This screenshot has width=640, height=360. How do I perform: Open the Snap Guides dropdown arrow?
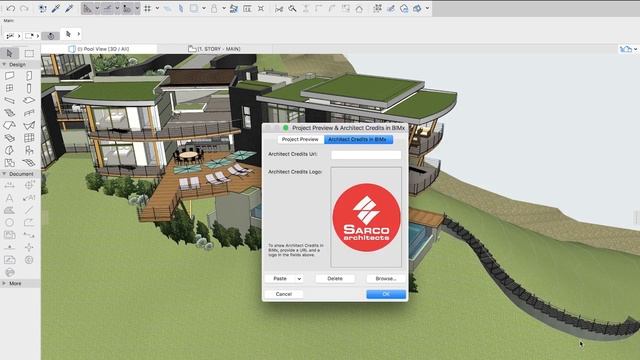coord(117,8)
